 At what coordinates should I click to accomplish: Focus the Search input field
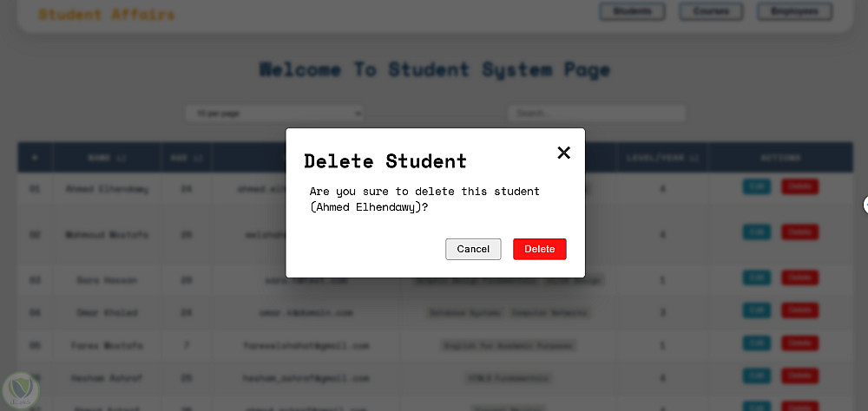[596, 114]
